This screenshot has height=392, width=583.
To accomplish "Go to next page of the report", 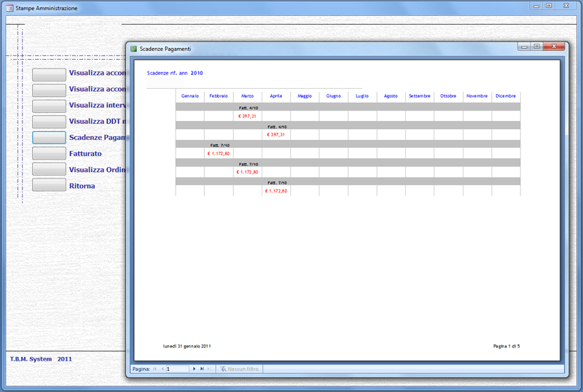I will [x=194, y=369].
